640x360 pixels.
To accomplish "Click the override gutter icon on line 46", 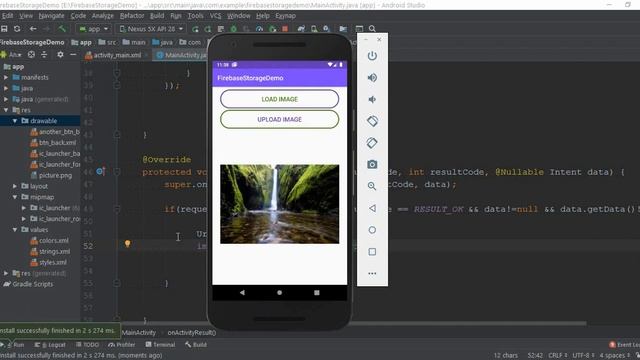I will click(x=100, y=171).
